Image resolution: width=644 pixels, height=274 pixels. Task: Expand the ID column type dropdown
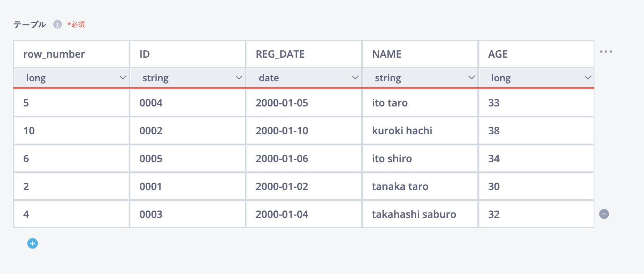188,78
